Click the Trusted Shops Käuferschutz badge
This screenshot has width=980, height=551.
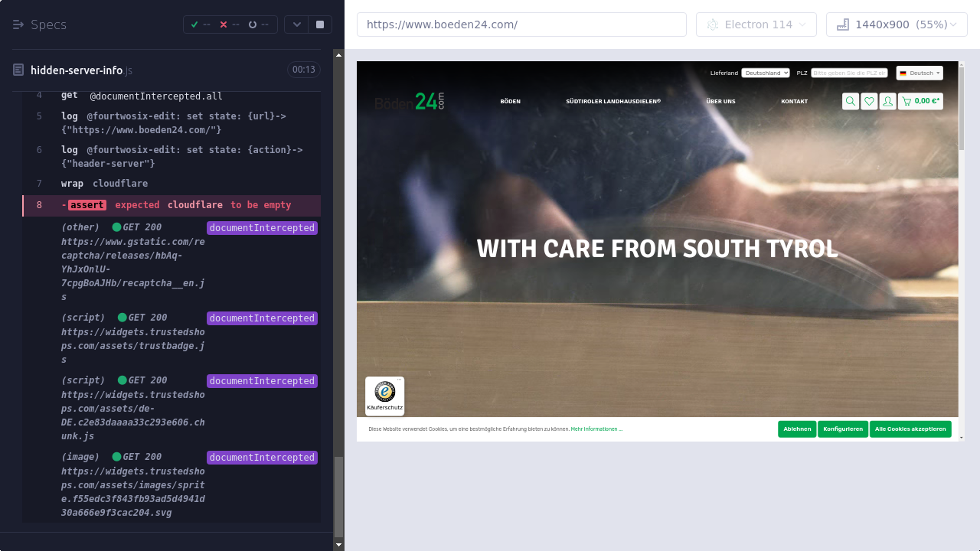(x=384, y=396)
